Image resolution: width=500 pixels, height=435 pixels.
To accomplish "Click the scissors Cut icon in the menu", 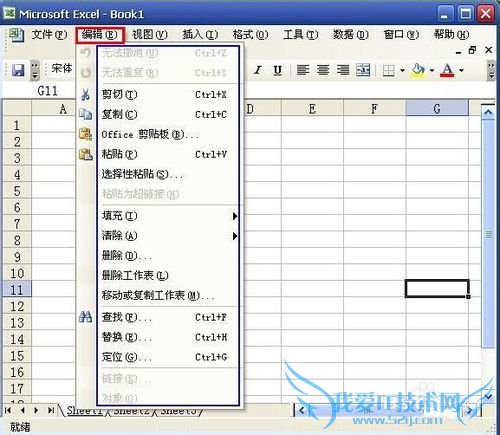I will coord(85,95).
